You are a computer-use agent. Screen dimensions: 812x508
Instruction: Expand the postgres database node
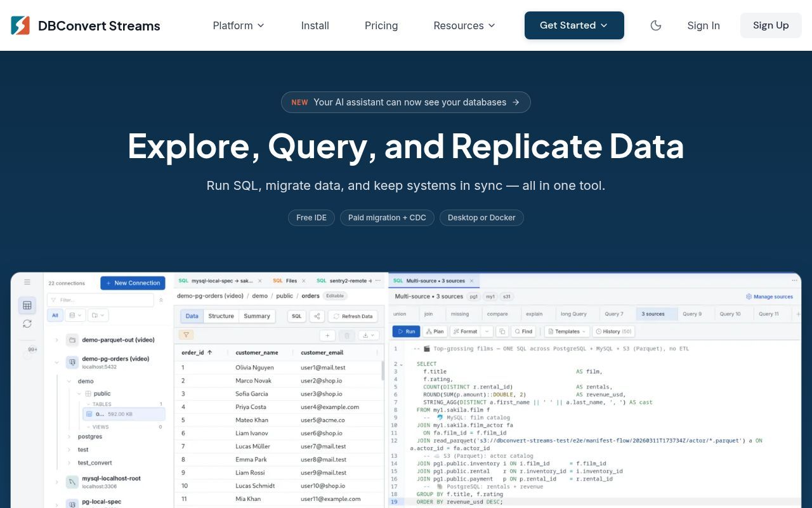(x=69, y=437)
